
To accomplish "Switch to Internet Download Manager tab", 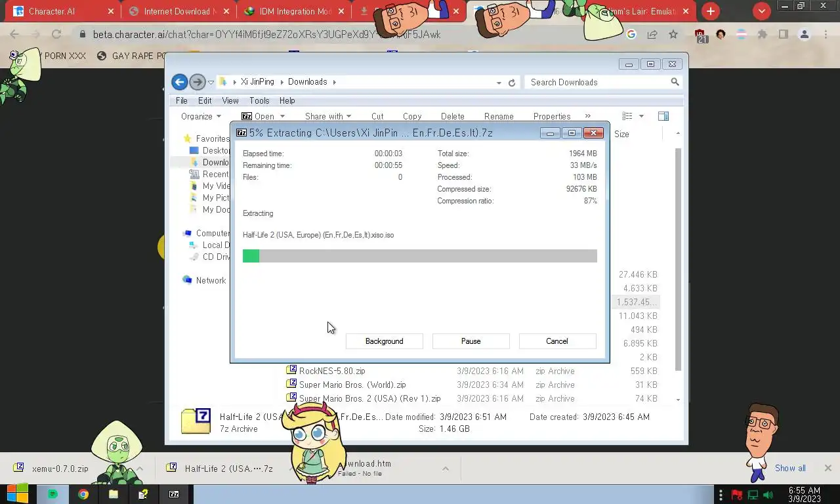I will (180, 11).
